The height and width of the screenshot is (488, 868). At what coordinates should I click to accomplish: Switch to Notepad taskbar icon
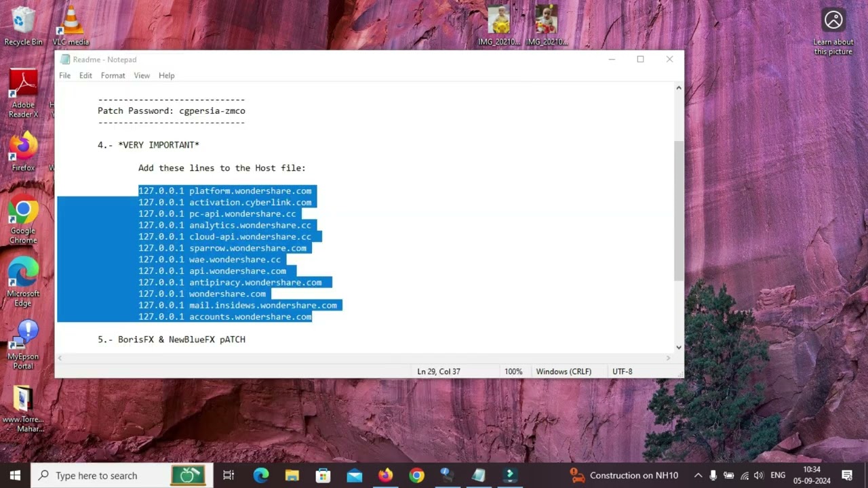(479, 475)
